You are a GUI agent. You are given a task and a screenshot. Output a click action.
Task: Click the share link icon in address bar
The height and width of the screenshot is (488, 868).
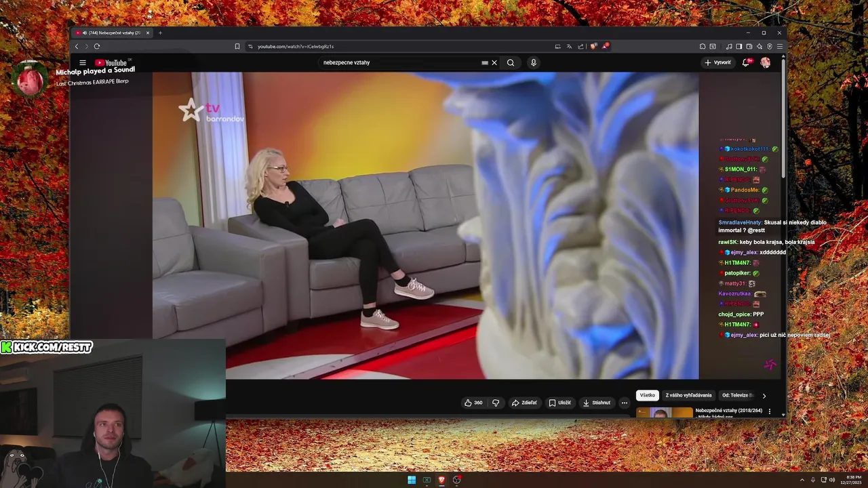[x=580, y=46]
